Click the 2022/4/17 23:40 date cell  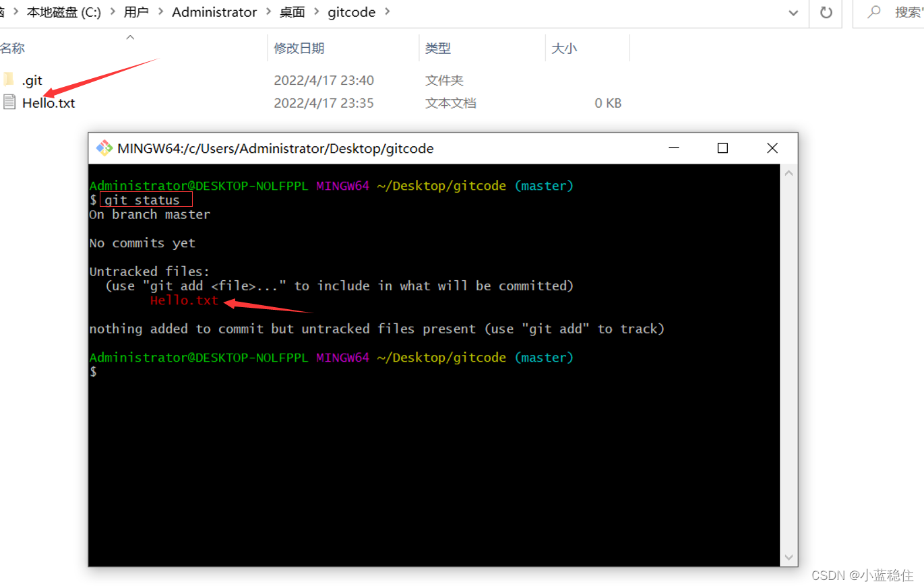(324, 80)
